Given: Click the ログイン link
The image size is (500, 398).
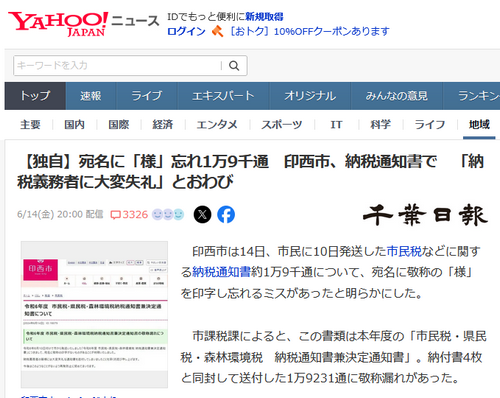Looking at the screenshot, I should pos(186,31).
